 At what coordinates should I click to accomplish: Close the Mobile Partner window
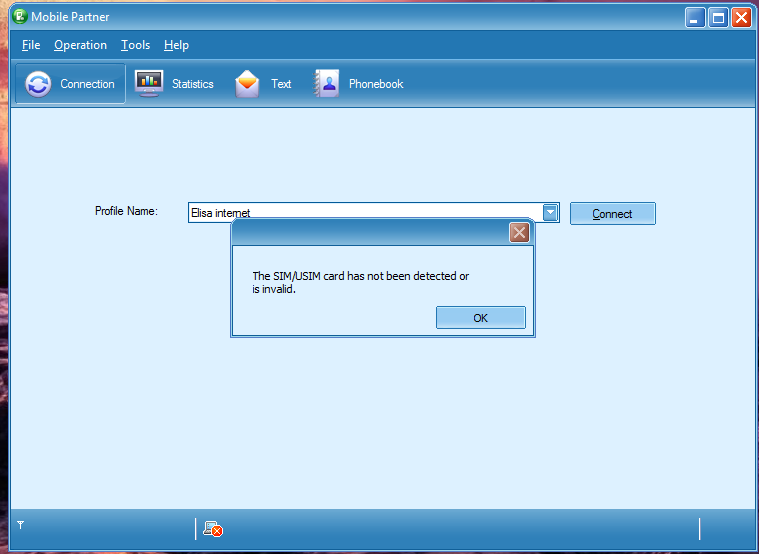[741, 18]
